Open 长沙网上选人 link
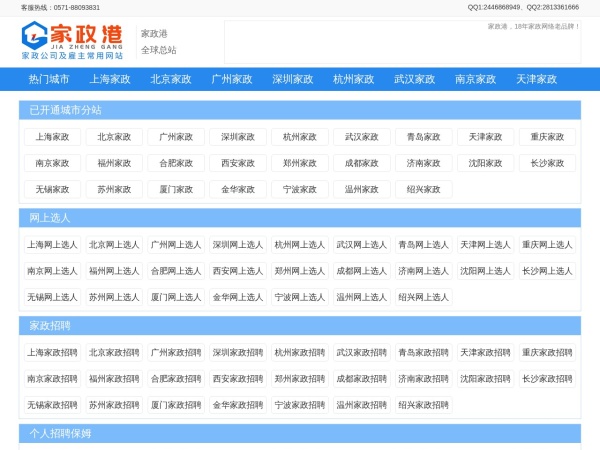This screenshot has width=600, height=450. coord(547,271)
